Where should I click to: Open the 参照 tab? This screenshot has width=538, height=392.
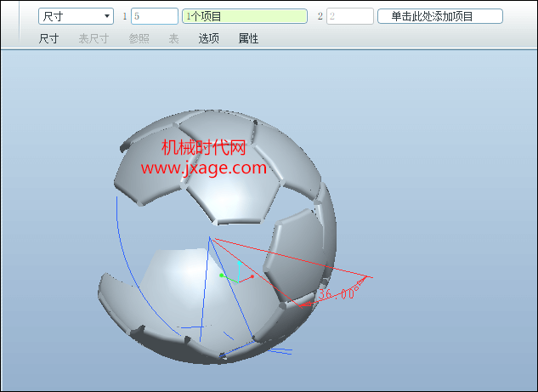(x=139, y=38)
